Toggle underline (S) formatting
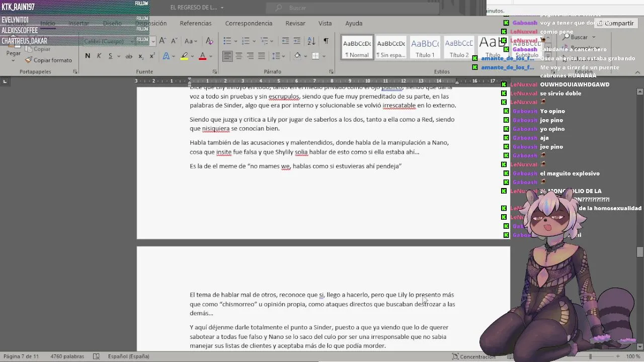The image size is (644, 362). 110,56
